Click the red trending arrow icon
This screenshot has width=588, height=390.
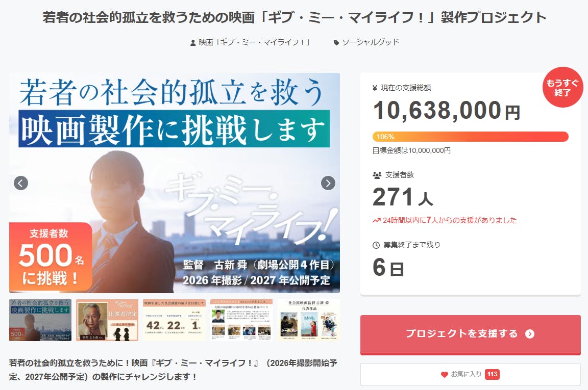[x=377, y=221]
